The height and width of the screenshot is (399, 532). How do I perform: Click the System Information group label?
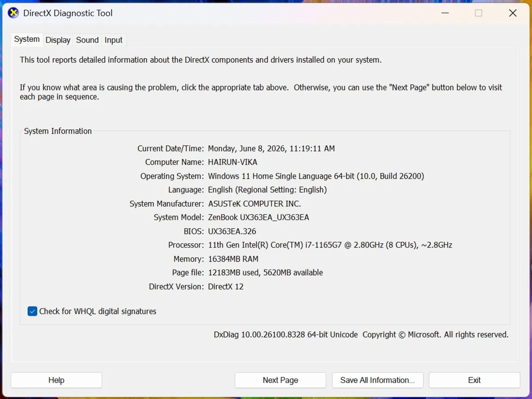pyautogui.click(x=58, y=131)
